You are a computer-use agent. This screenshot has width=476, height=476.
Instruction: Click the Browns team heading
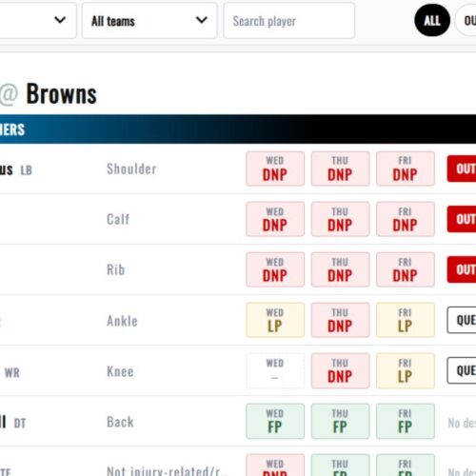tap(61, 94)
